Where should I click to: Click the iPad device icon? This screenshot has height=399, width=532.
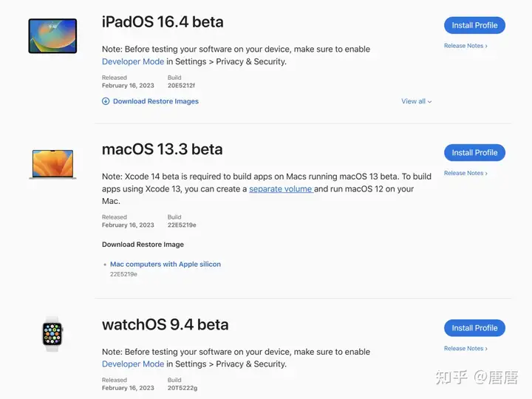pos(52,35)
